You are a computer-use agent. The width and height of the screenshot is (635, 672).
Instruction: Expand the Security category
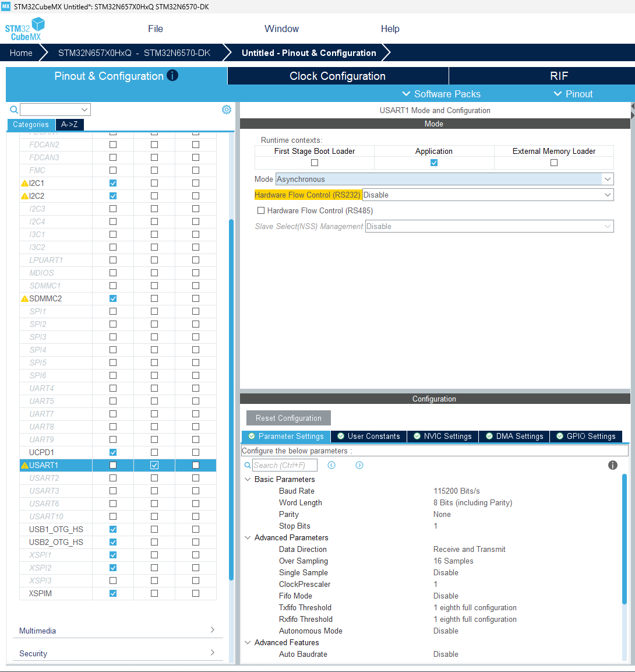coord(118,653)
